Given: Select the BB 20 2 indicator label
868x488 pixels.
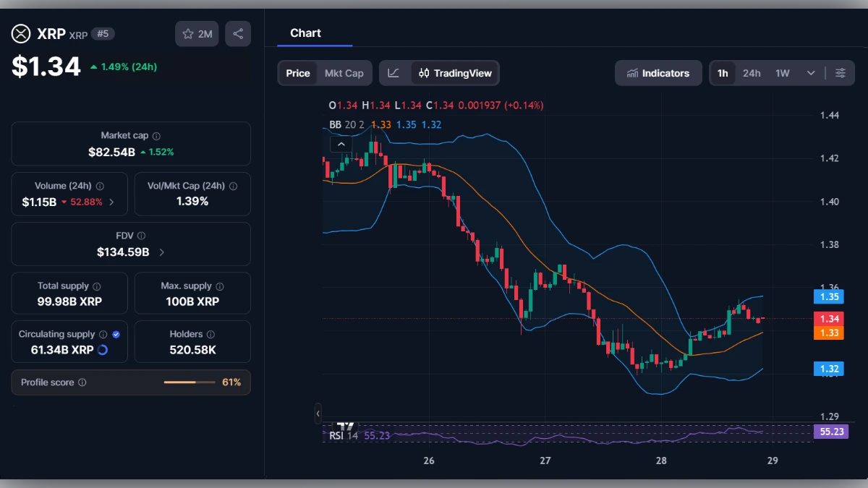Looking at the screenshot, I should 347,124.
